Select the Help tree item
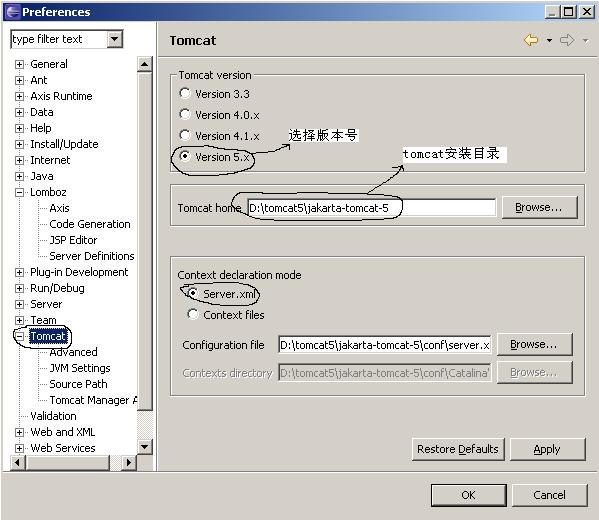 pyautogui.click(x=40, y=128)
